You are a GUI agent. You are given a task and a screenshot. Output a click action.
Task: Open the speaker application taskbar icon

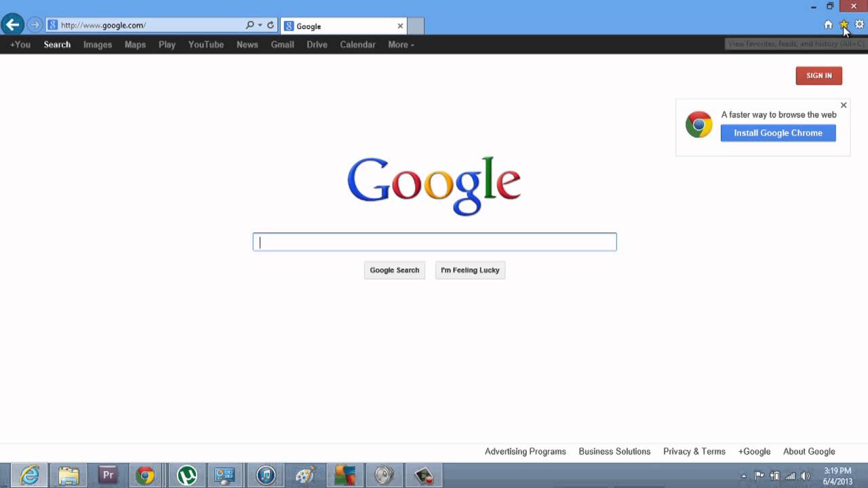384,476
